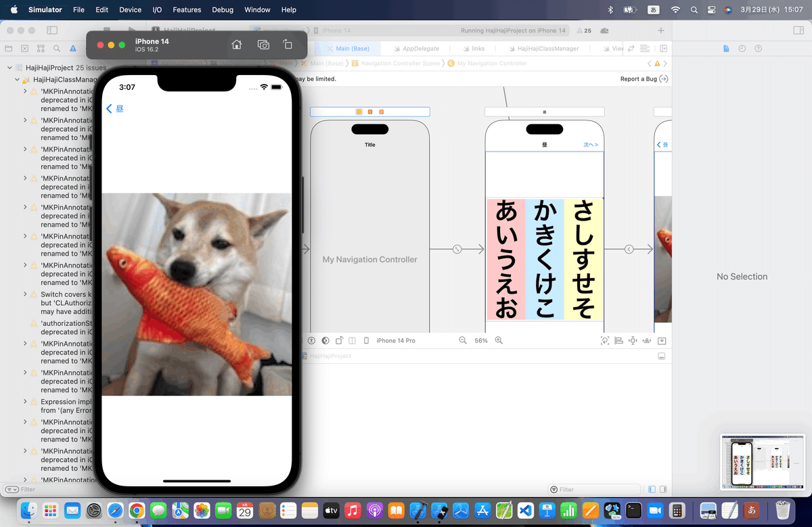Viewport: 812px width, 527px height.
Task: Click the accessibility icon in canvas bar
Action: click(x=312, y=340)
